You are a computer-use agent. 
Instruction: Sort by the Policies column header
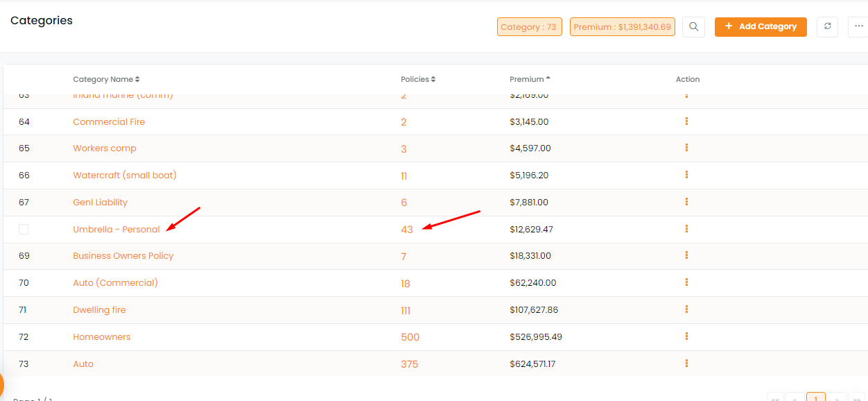[x=418, y=79]
